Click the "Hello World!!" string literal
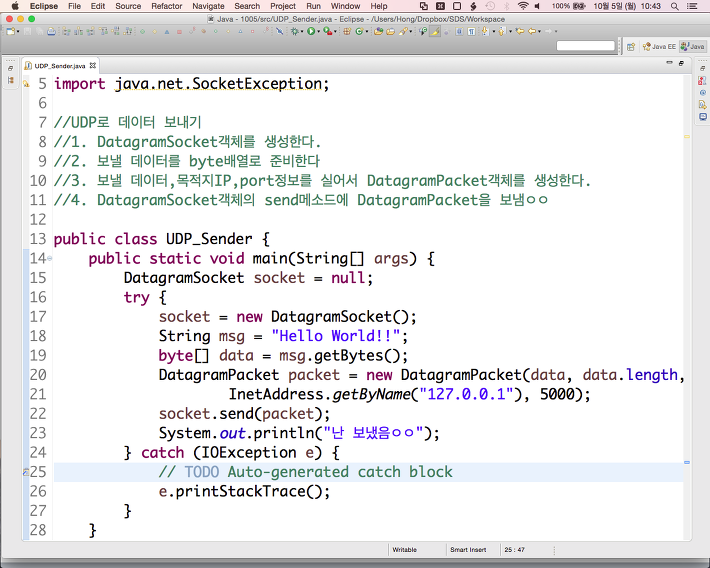This screenshot has width=710, height=568. point(336,336)
